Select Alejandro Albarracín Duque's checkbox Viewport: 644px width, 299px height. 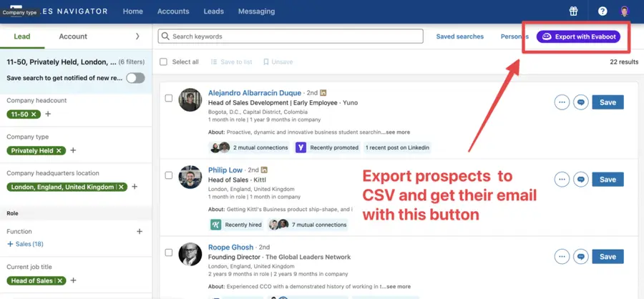pyautogui.click(x=169, y=98)
